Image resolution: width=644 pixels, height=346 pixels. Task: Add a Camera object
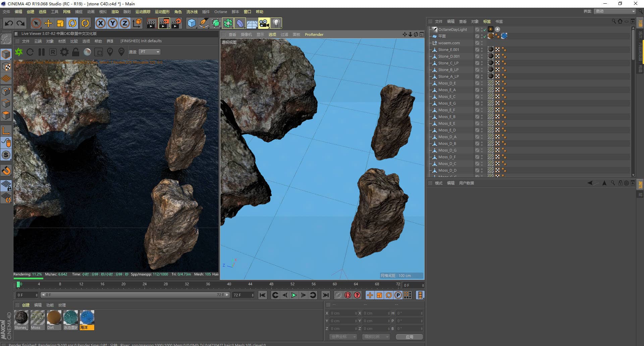(264, 23)
